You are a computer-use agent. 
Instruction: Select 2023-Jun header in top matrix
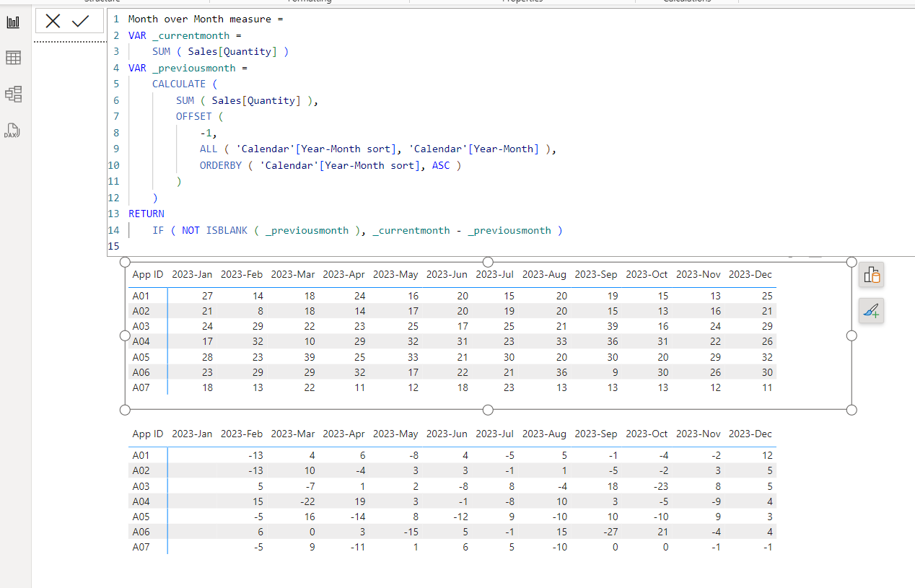tap(447, 274)
